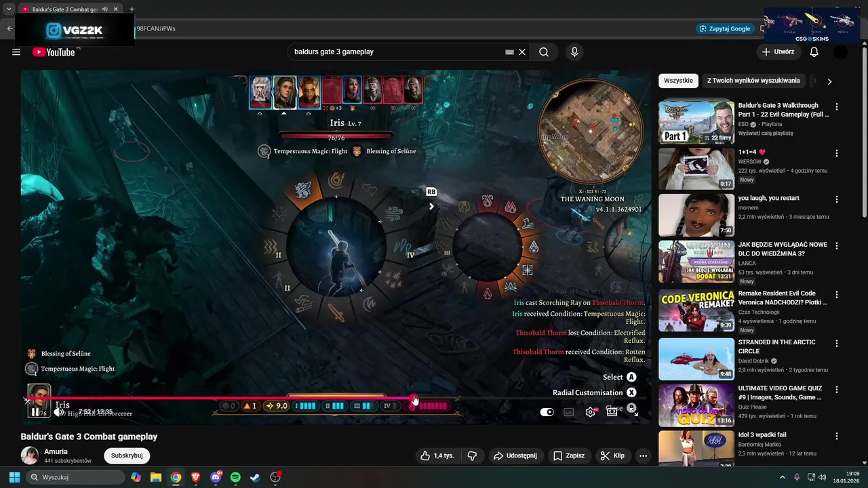This screenshot has width=868, height=488.
Task: Toggle the autoplay switch in player
Action: click(x=547, y=412)
